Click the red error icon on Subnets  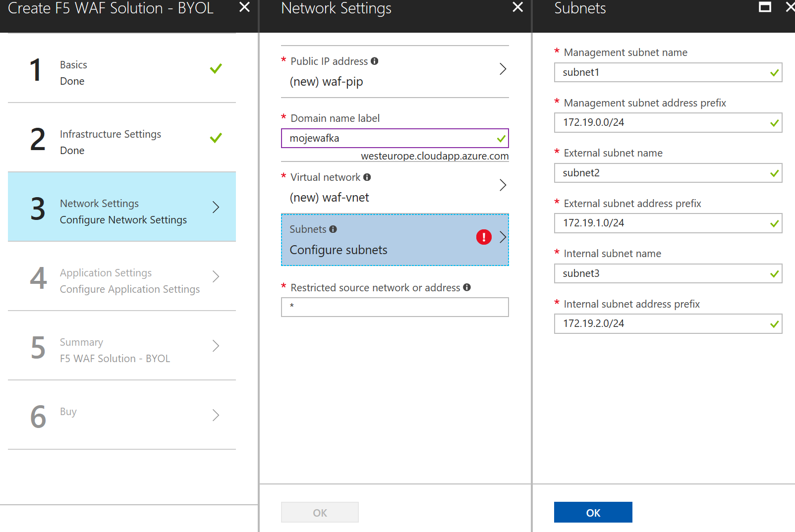(x=484, y=237)
